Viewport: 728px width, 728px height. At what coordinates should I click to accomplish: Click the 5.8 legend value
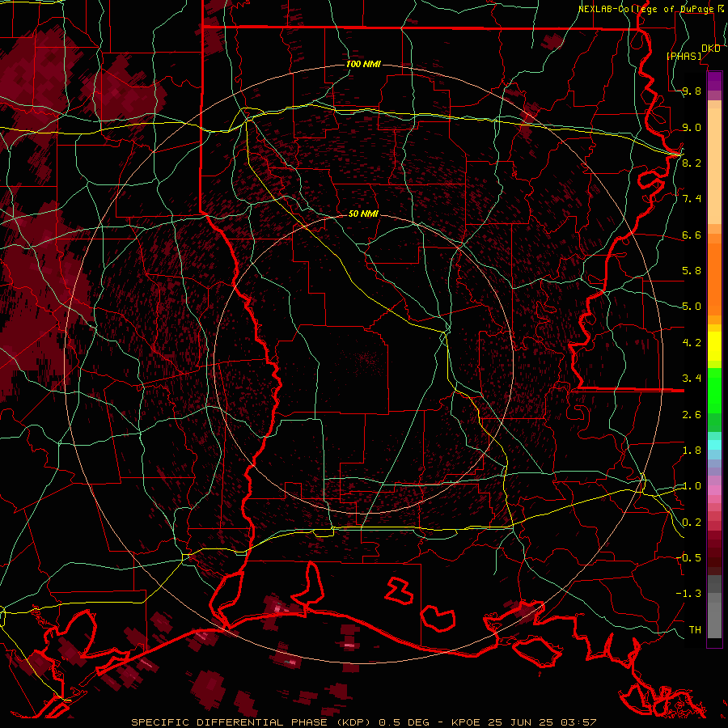click(x=692, y=271)
